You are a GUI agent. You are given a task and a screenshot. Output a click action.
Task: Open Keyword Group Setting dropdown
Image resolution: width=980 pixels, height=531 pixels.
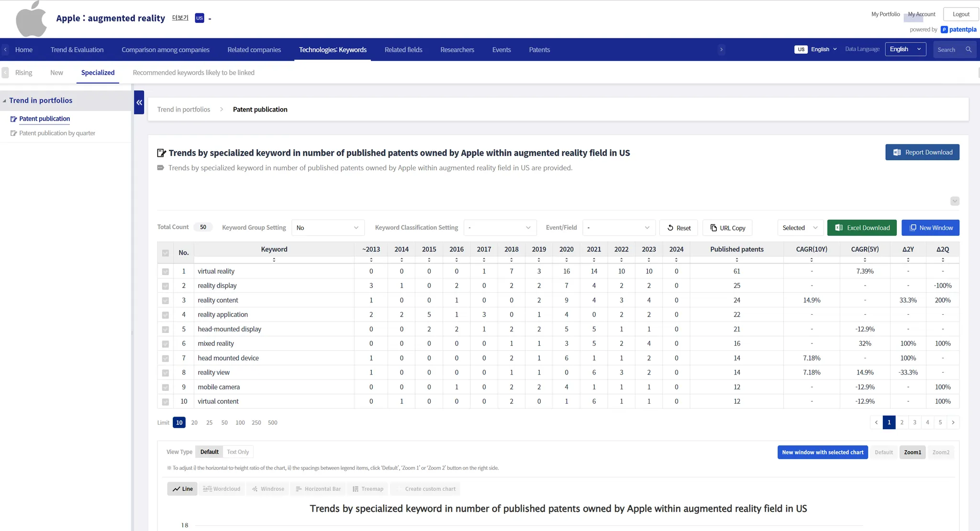(x=328, y=228)
